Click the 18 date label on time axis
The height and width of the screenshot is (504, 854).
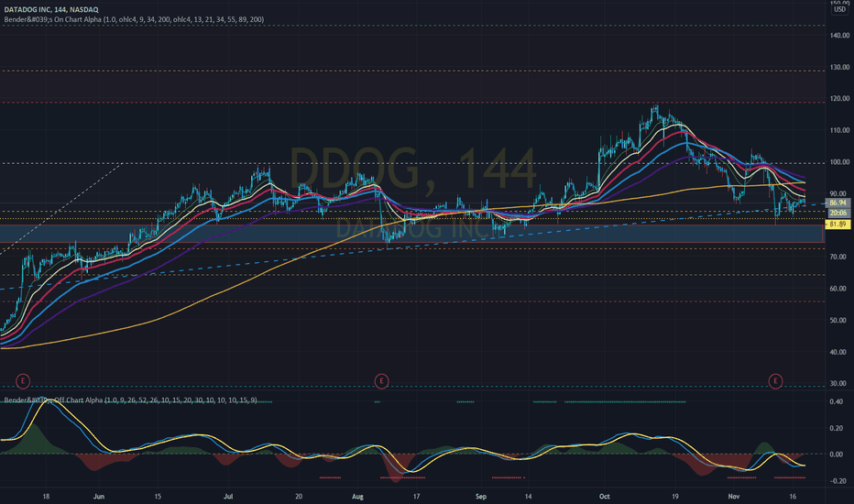click(46, 497)
